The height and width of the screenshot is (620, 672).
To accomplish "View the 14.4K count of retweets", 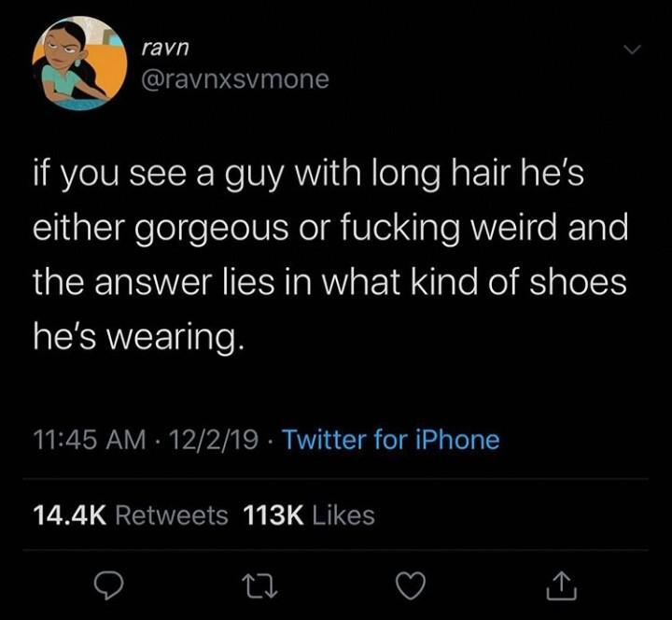I will point(69,514).
